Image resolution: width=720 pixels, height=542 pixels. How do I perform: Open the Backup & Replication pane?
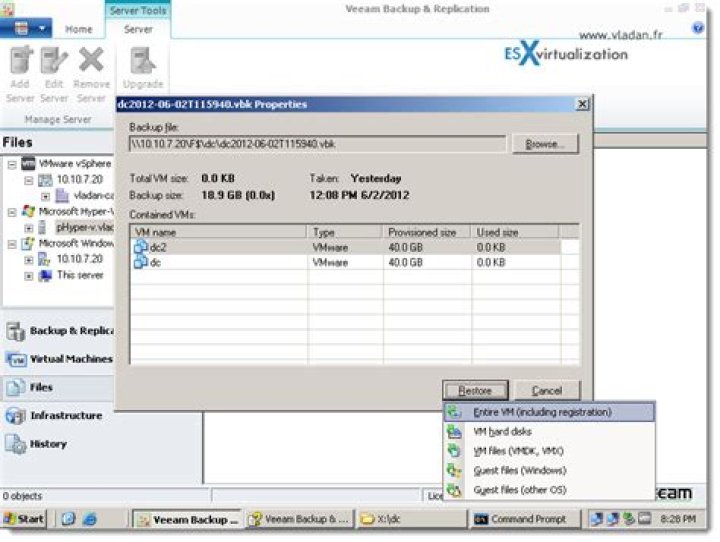click(58, 331)
